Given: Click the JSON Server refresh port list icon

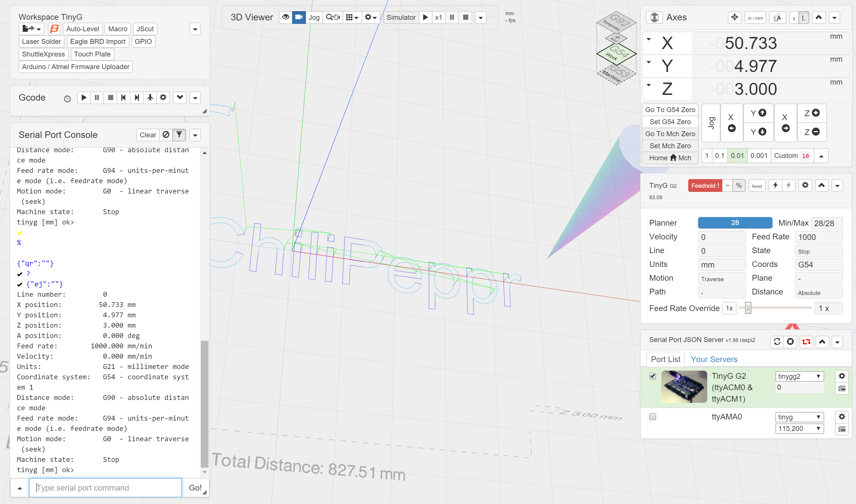Looking at the screenshot, I should click(777, 342).
